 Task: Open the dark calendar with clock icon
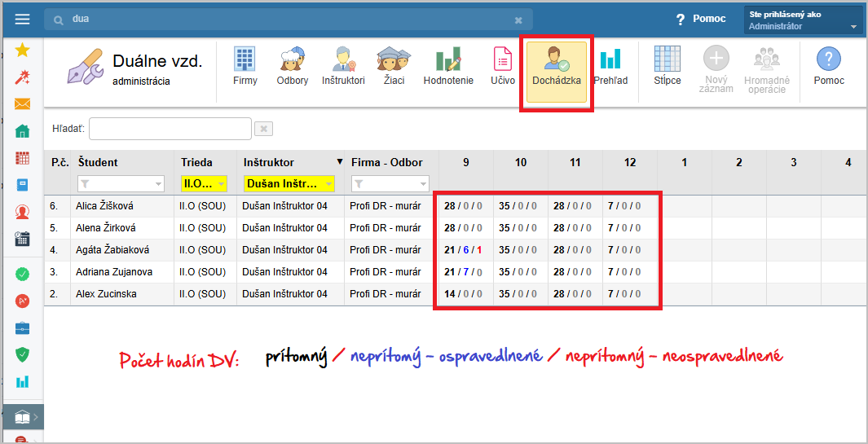point(22,239)
